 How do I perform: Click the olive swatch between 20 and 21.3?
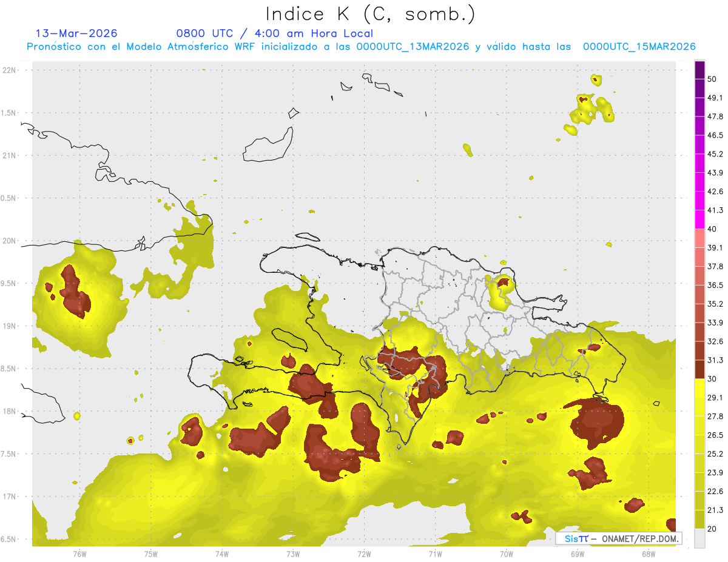(x=700, y=519)
